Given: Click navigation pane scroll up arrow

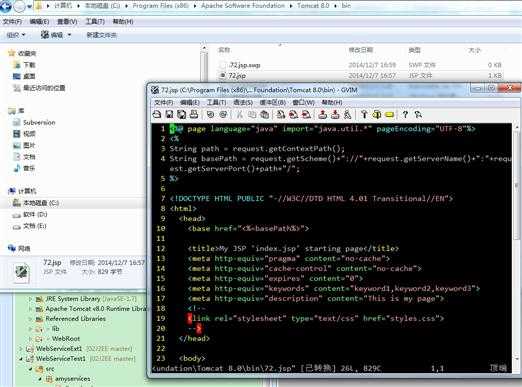Looking at the screenshot, I should (204, 49).
